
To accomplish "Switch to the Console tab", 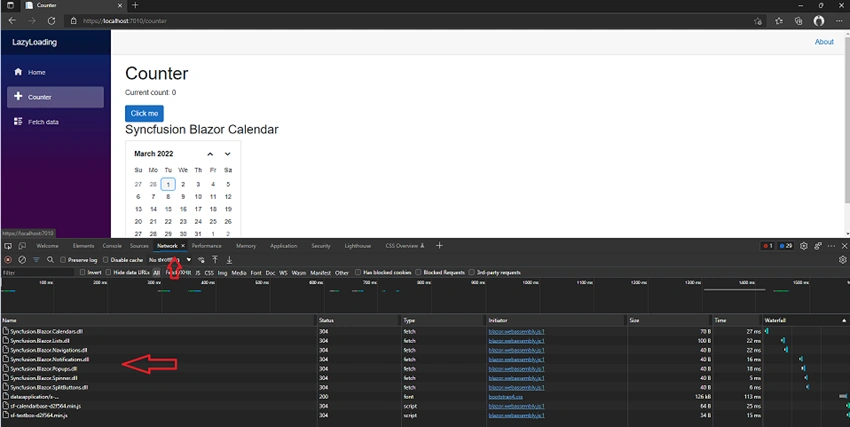I will tap(112, 246).
